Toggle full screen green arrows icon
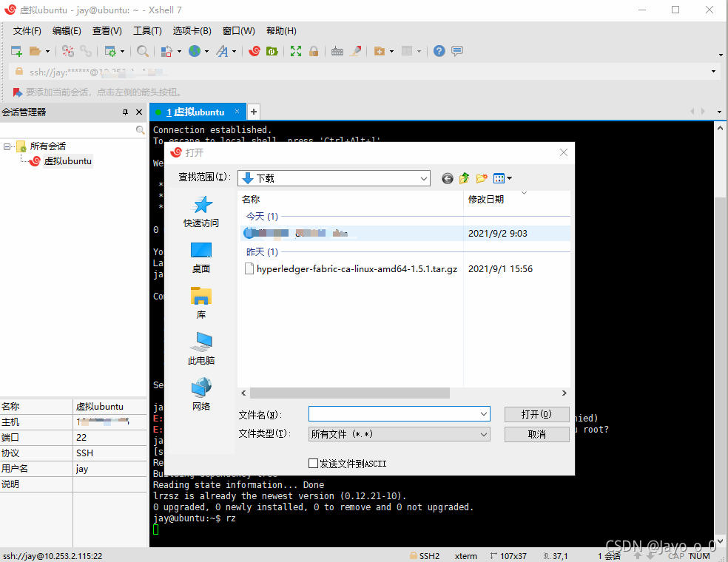This screenshot has height=562, width=728. tap(296, 51)
